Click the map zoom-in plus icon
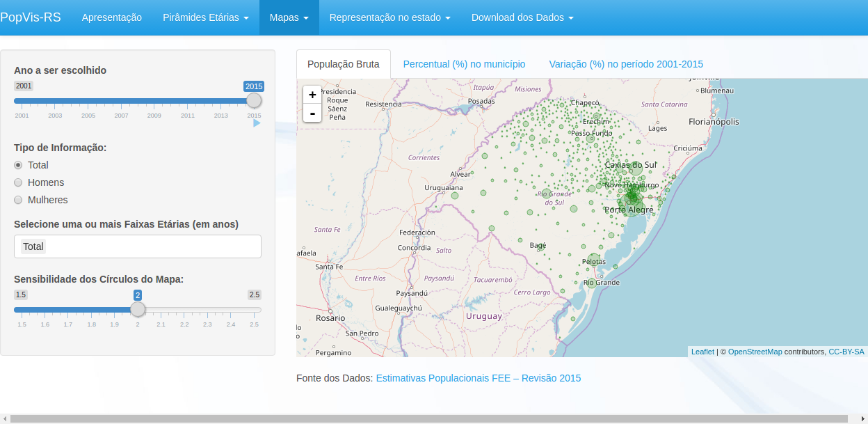Viewport: 868px width, 424px height. 312,95
